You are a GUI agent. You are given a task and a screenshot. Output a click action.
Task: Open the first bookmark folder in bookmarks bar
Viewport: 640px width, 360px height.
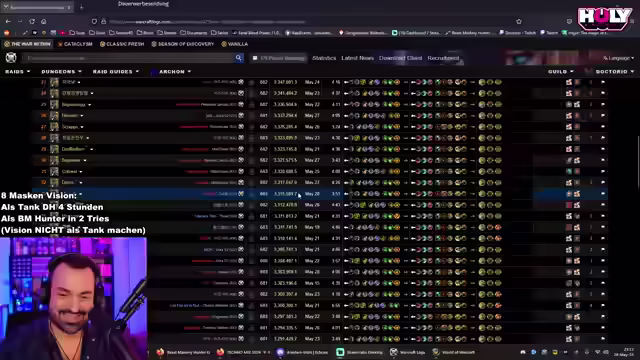coord(77,33)
